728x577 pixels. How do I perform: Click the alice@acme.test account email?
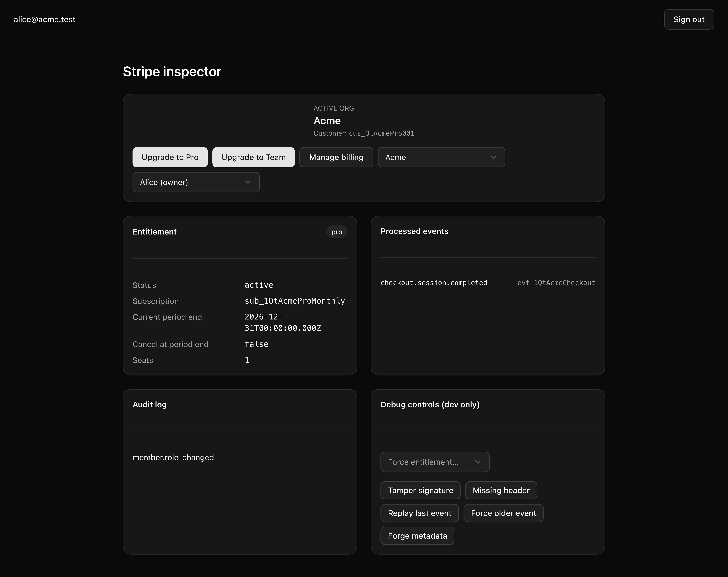pyautogui.click(x=45, y=20)
